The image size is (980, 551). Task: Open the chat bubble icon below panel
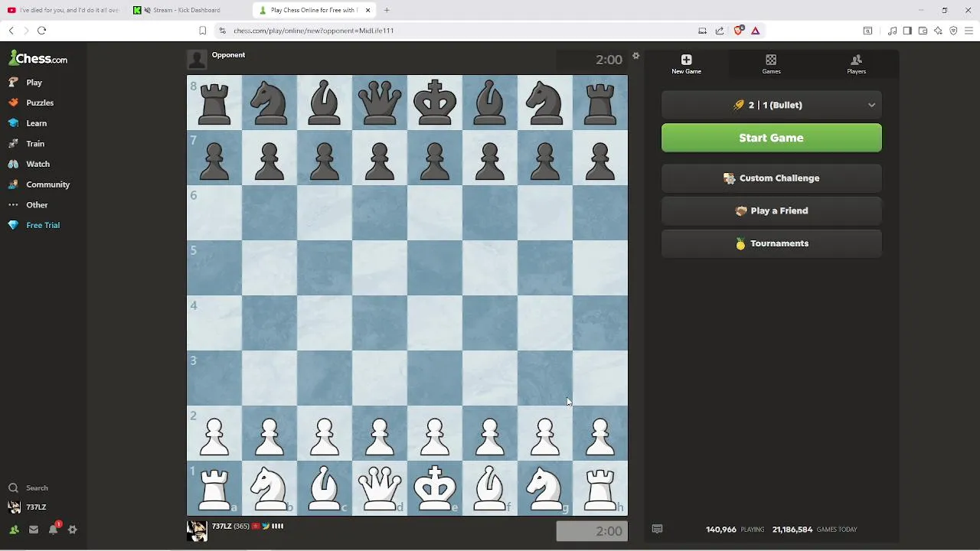click(657, 529)
